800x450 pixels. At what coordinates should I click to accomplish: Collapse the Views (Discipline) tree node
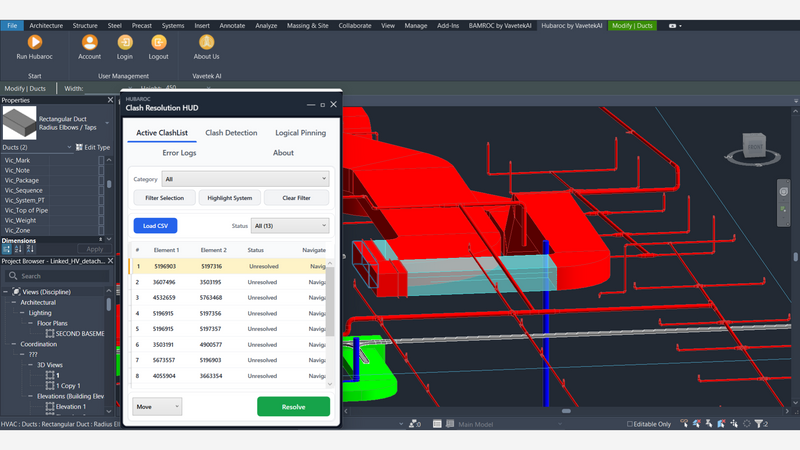(x=6, y=292)
